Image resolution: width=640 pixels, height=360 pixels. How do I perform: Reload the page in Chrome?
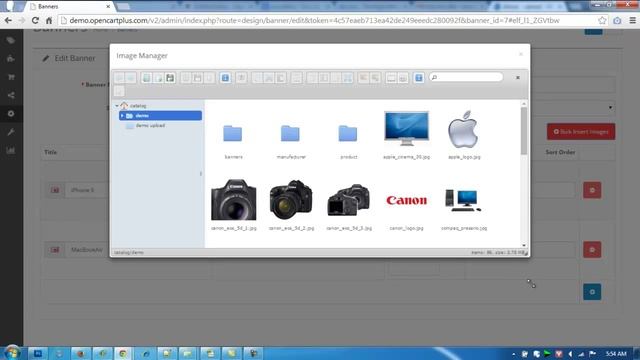[35, 20]
